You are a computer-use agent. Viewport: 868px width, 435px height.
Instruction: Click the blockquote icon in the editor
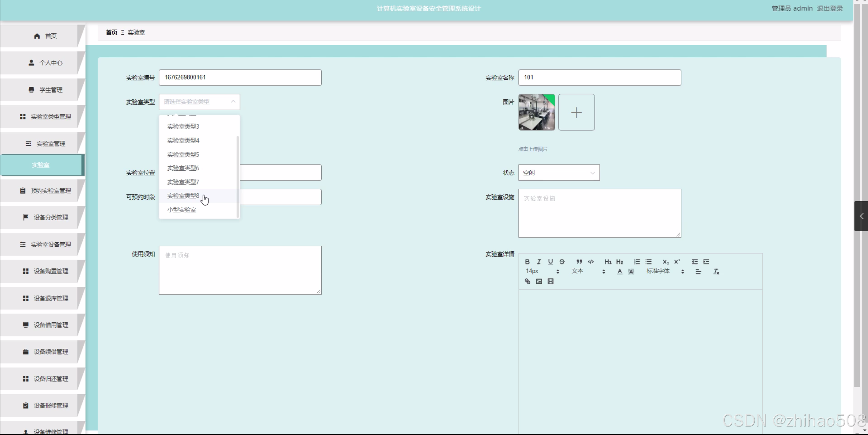[x=579, y=262]
